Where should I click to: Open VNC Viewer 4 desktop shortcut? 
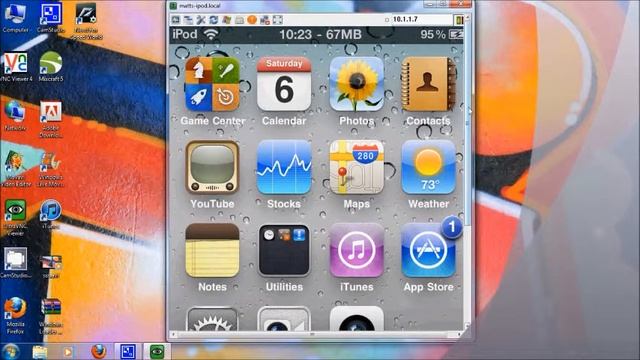16,66
